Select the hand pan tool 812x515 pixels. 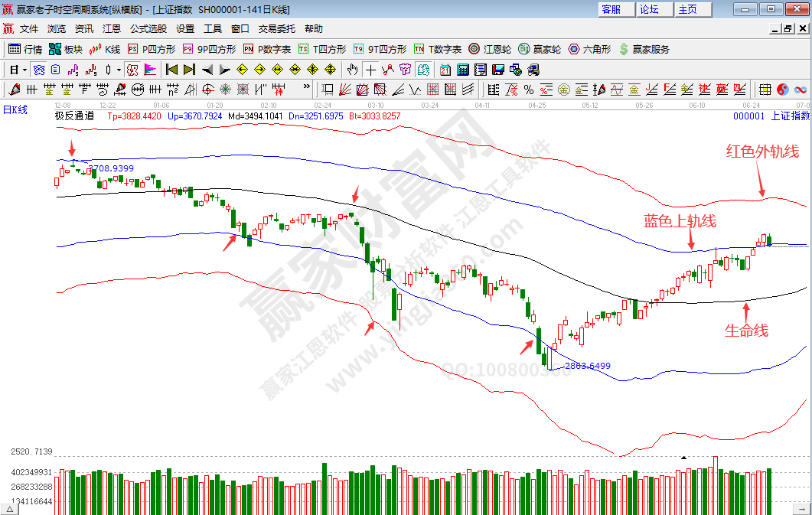point(352,70)
